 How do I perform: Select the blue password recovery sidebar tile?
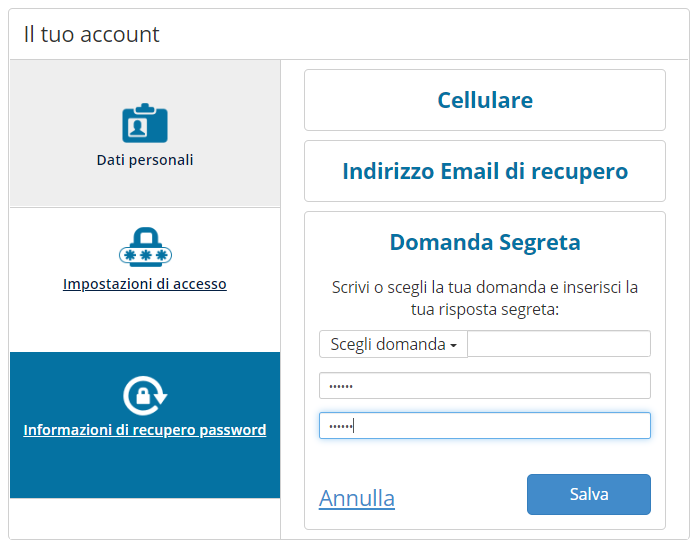point(145,425)
